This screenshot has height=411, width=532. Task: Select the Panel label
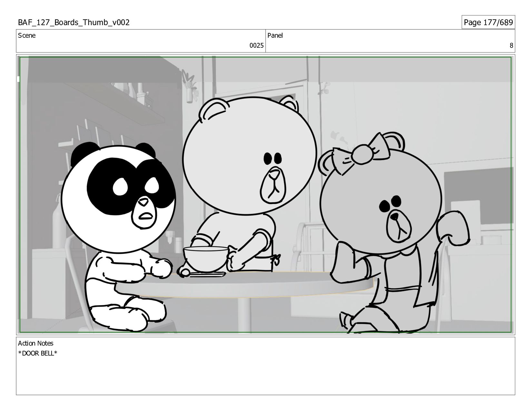tap(275, 35)
